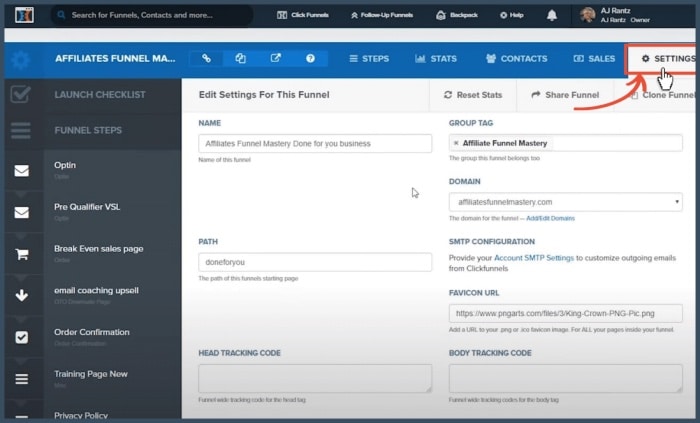
Task: Click the Break Even sales page cart icon
Action: 21,254
